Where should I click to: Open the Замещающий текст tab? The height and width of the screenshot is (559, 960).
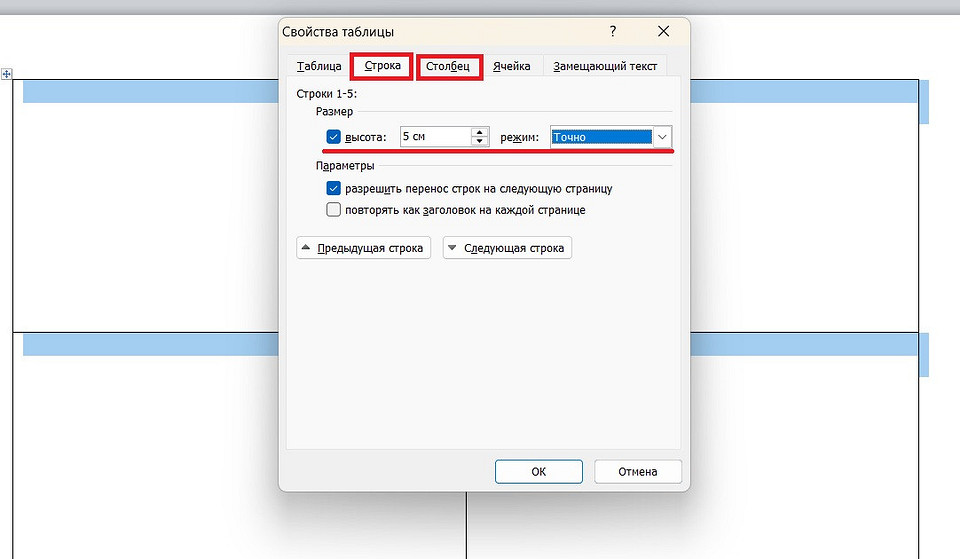pos(606,66)
